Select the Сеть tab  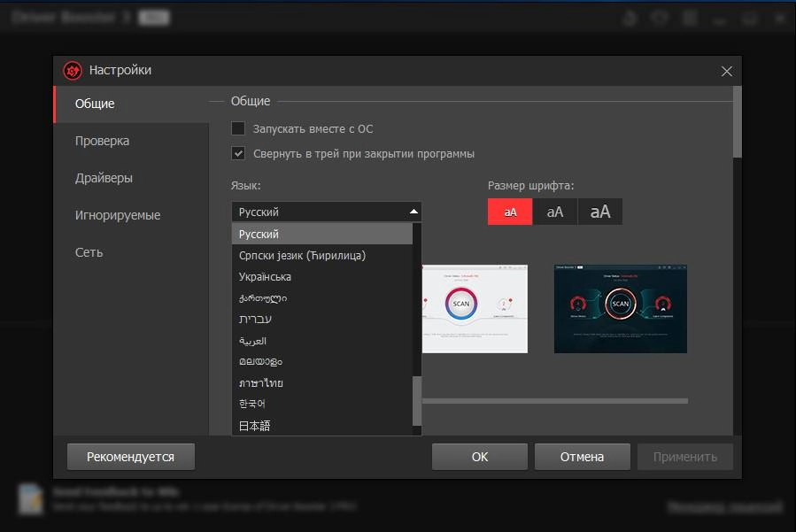tap(131, 252)
